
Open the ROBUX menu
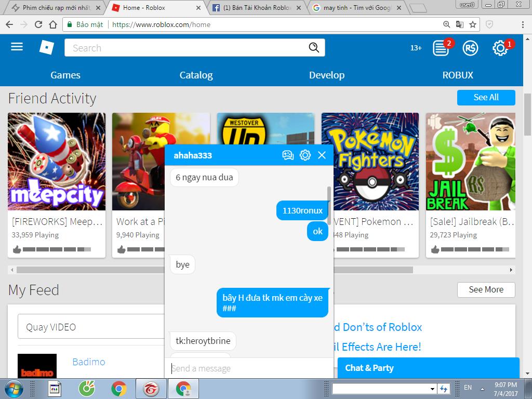coord(458,75)
